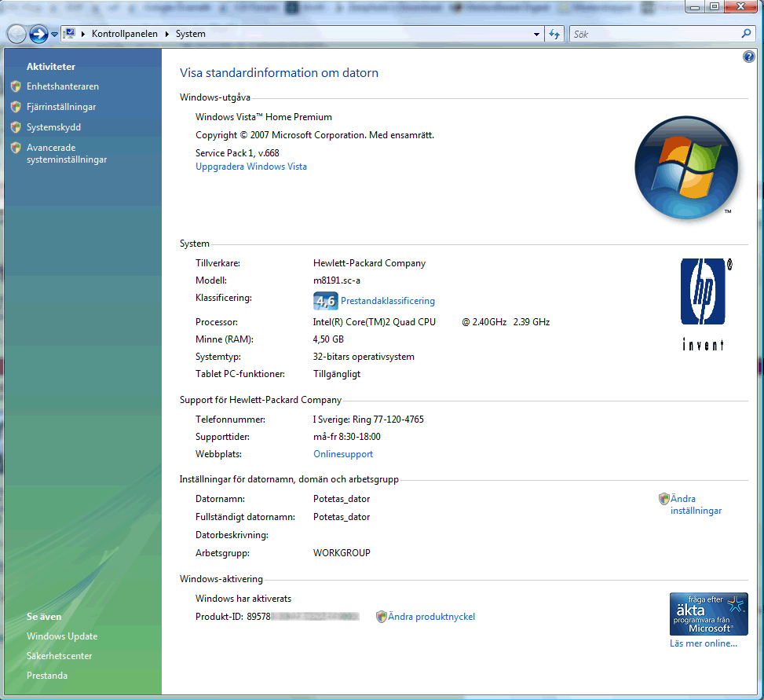
Task: Click the äkta Microsoft genuine software badge
Action: (x=708, y=614)
